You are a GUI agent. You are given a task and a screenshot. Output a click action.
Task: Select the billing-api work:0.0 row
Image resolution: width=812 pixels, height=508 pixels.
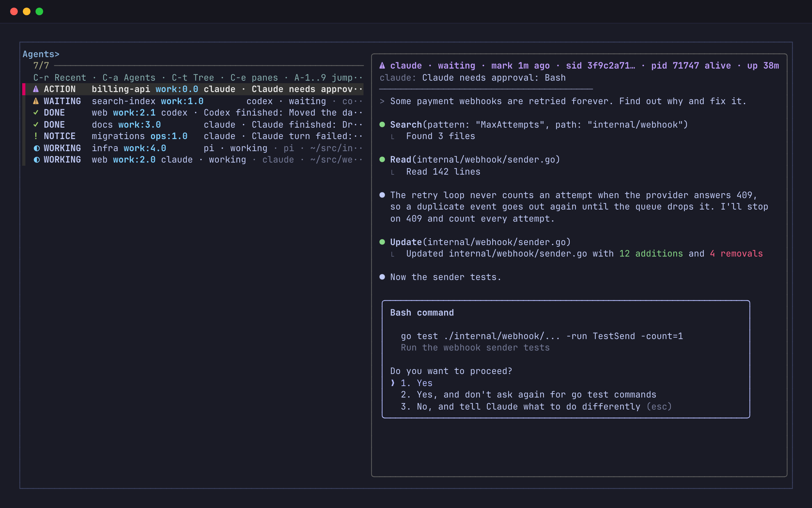193,89
